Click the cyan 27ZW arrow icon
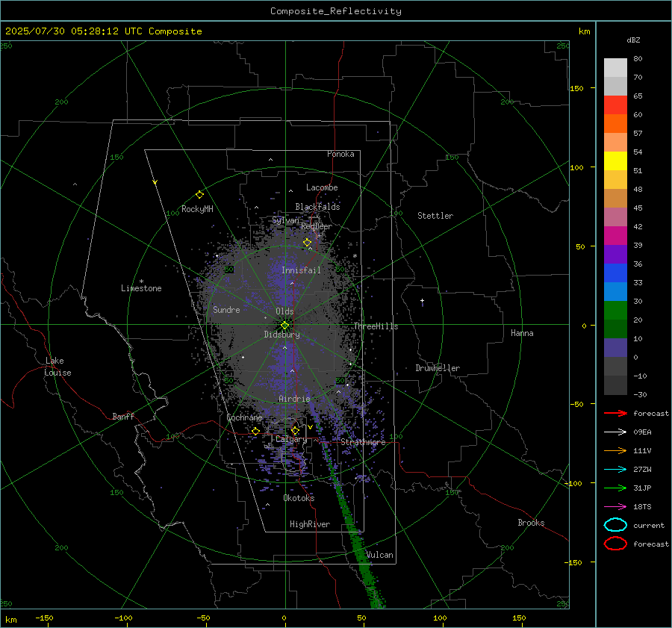Viewport: 672px width, 628px height. [615, 470]
